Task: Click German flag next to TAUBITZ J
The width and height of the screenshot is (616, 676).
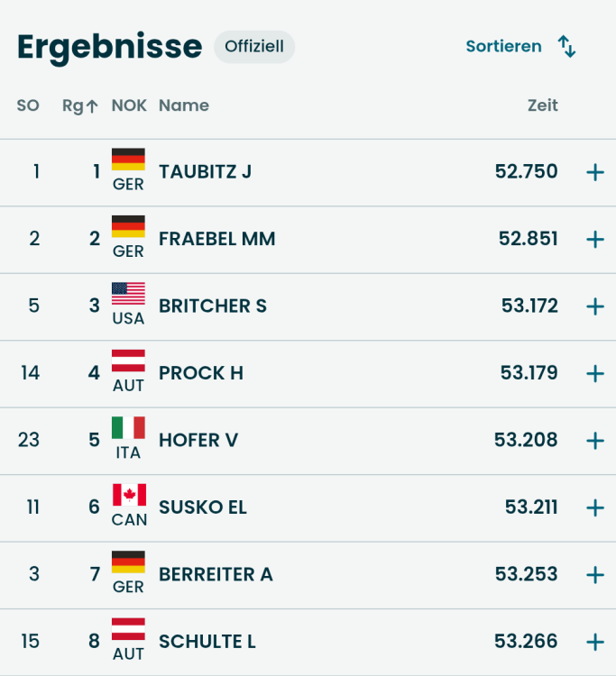Action: pyautogui.click(x=128, y=160)
